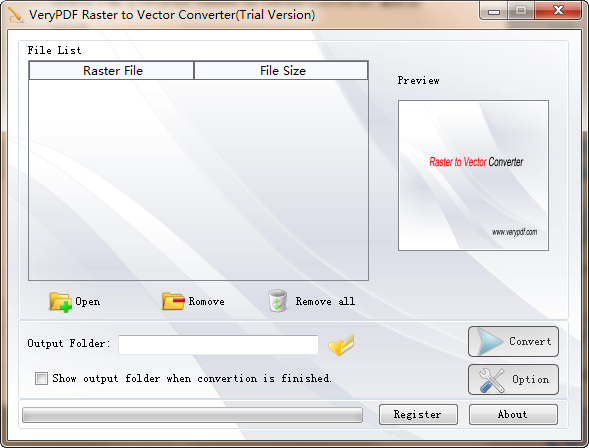
Task: Open the About dialog
Action: pos(513,415)
